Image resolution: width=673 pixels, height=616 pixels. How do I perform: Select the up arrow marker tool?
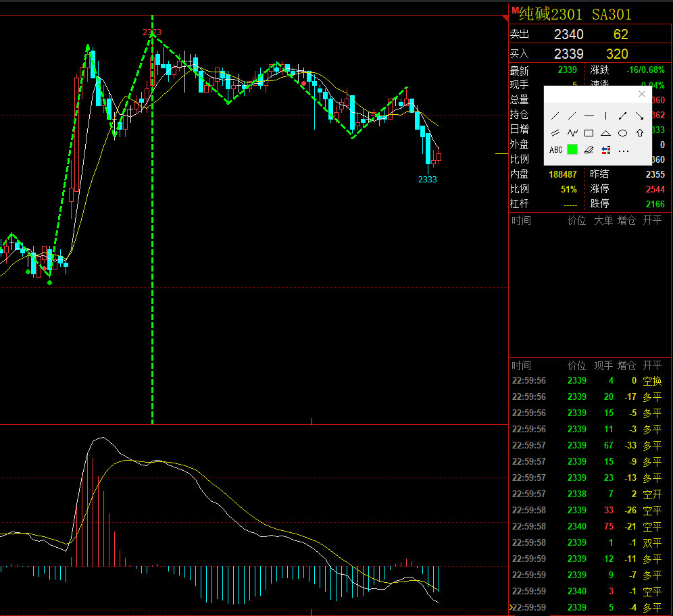(x=640, y=133)
